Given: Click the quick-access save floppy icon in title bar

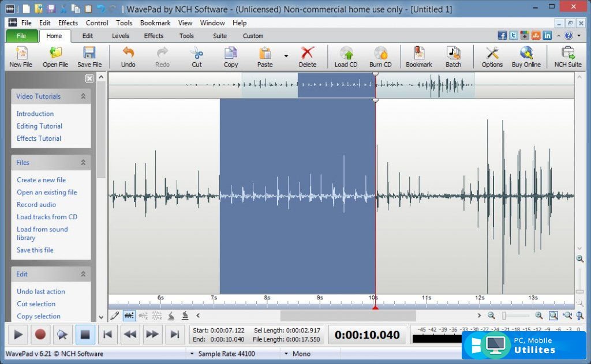Looking at the screenshot, I should click(51, 9).
